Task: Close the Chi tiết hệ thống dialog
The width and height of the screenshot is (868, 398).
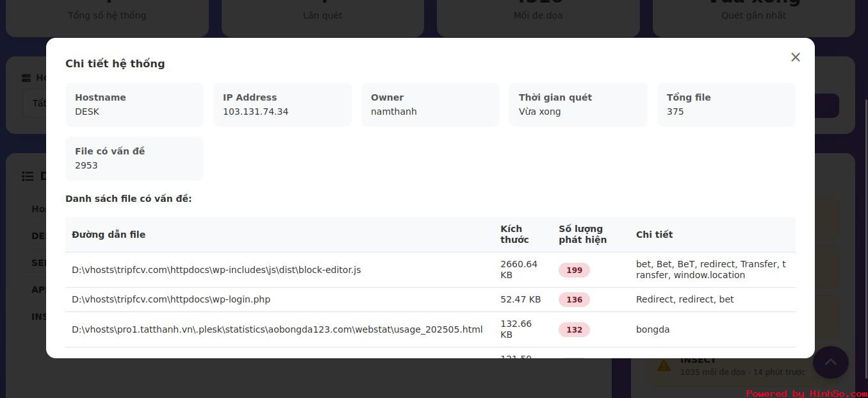Action: pyautogui.click(x=796, y=57)
